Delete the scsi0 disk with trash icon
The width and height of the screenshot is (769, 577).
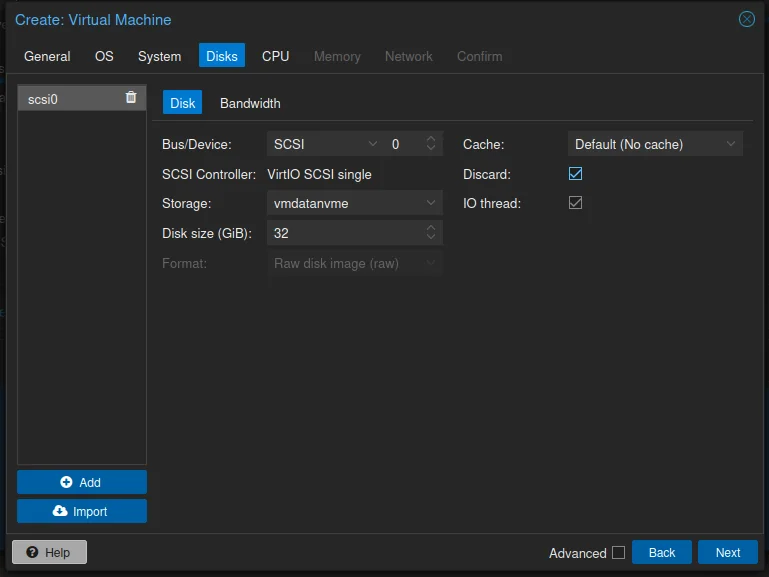(x=130, y=98)
